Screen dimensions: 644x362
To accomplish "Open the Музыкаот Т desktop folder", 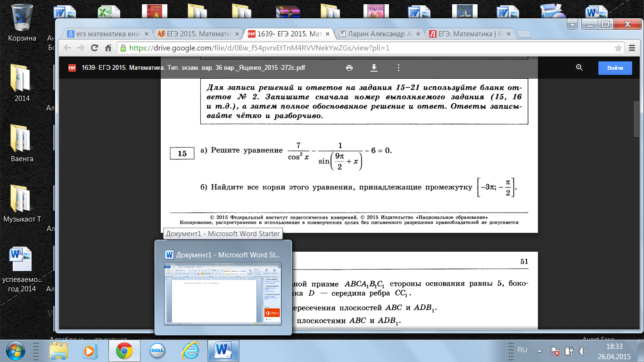I will [22, 204].
